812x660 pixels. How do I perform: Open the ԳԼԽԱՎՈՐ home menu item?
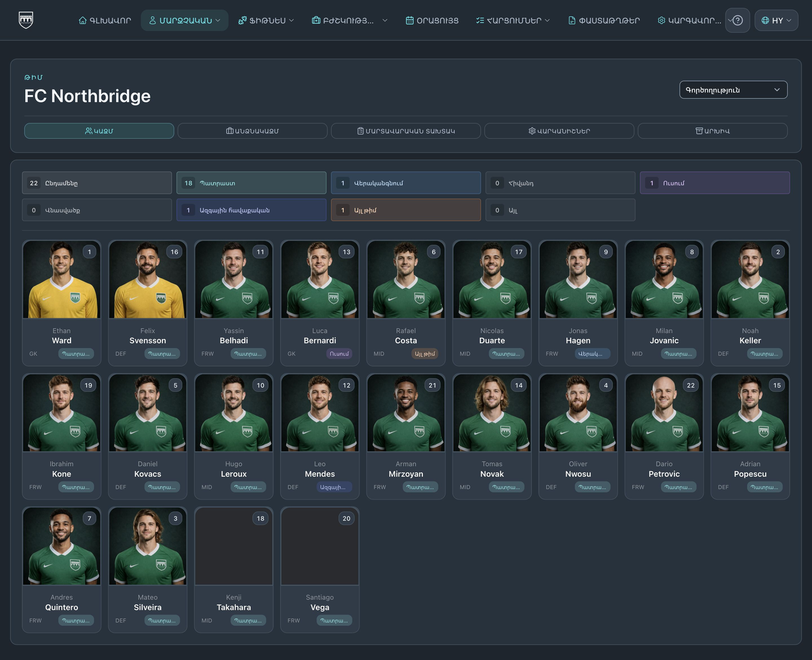tap(105, 20)
